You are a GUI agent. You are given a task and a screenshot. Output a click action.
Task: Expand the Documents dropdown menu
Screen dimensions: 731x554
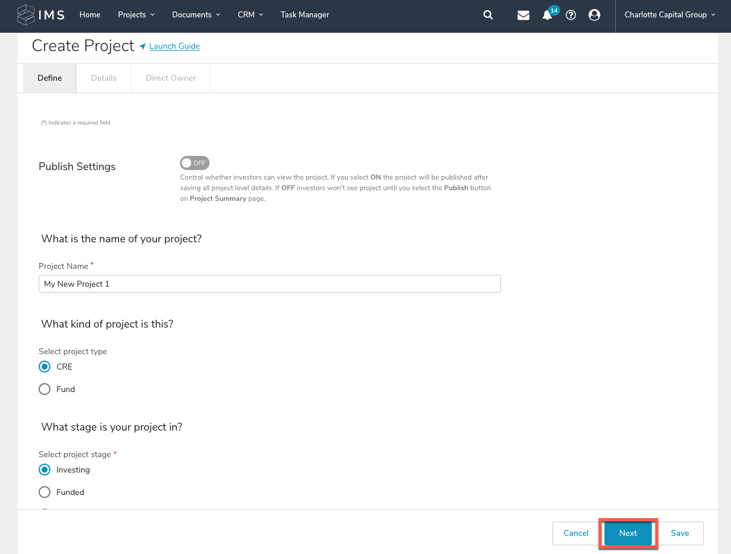196,15
